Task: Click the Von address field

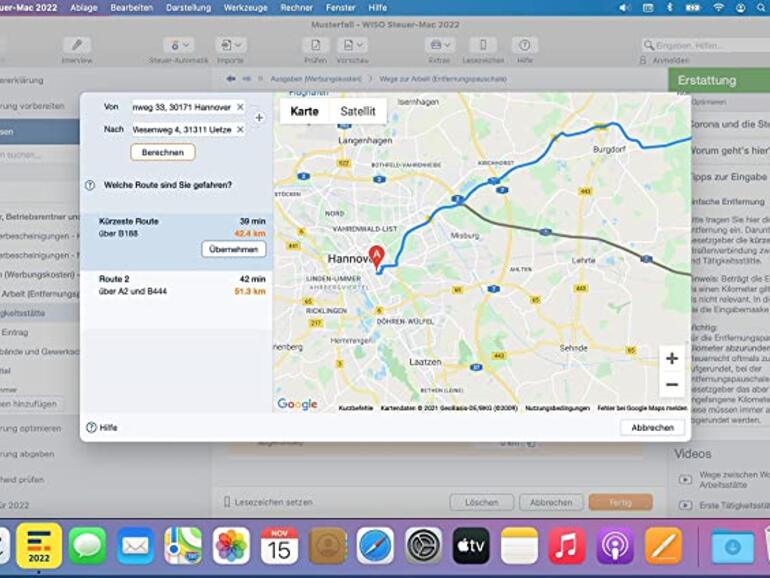Action: pyautogui.click(x=183, y=107)
